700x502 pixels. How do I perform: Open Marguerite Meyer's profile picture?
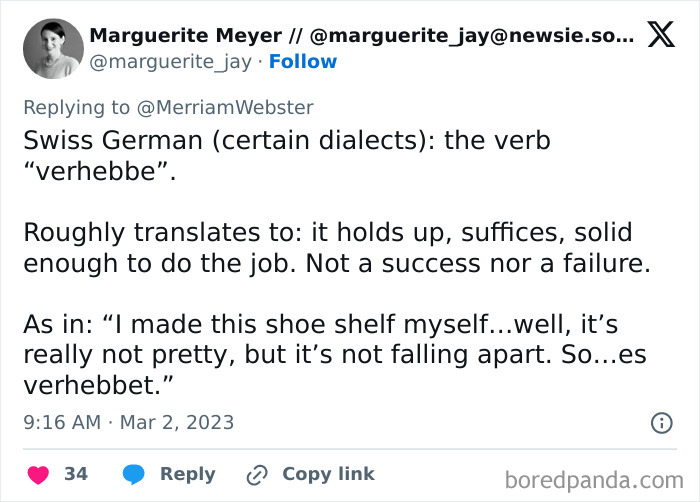[x=51, y=49]
